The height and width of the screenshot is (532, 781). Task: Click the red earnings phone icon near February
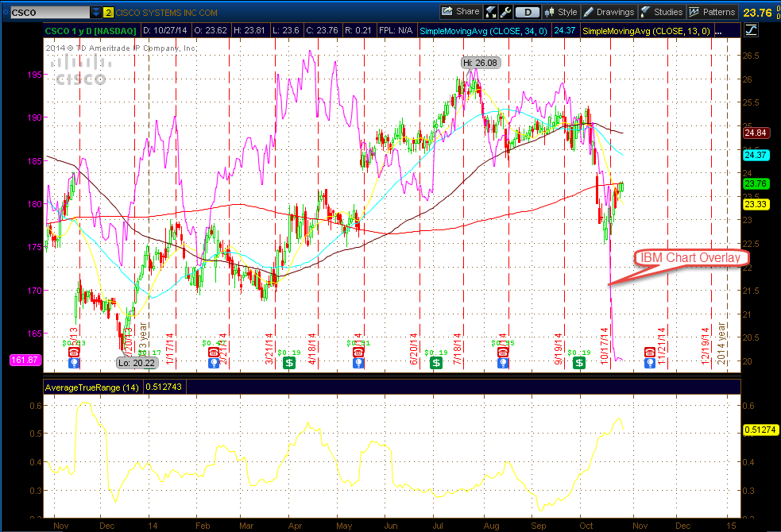point(214,353)
